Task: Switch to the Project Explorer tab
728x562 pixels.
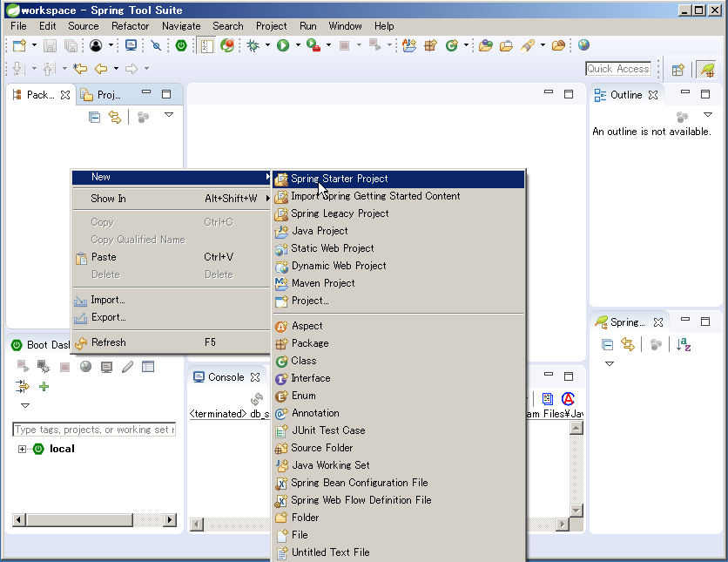Action: tap(101, 95)
